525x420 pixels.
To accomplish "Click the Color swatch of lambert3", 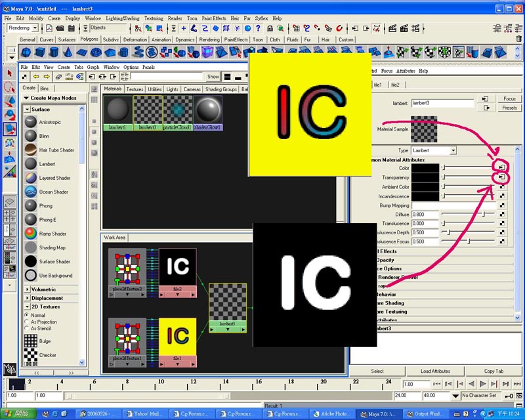I will point(425,168).
